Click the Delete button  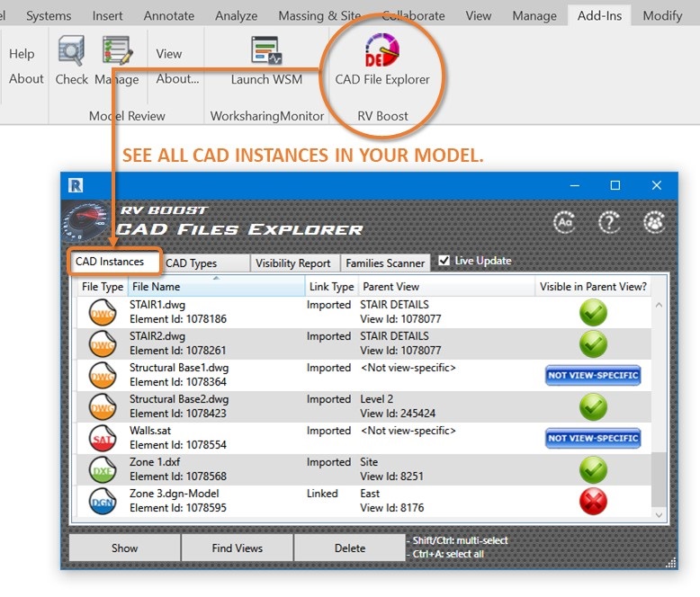(x=350, y=548)
